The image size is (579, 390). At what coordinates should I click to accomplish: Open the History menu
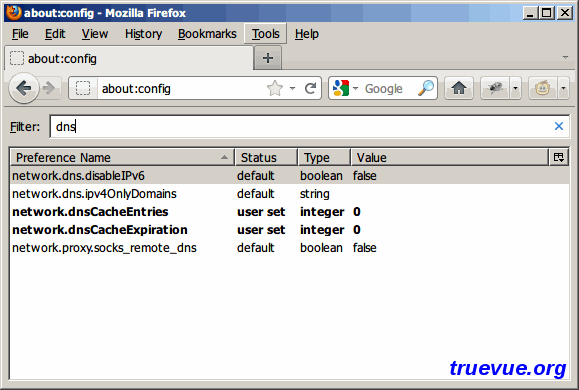(143, 34)
